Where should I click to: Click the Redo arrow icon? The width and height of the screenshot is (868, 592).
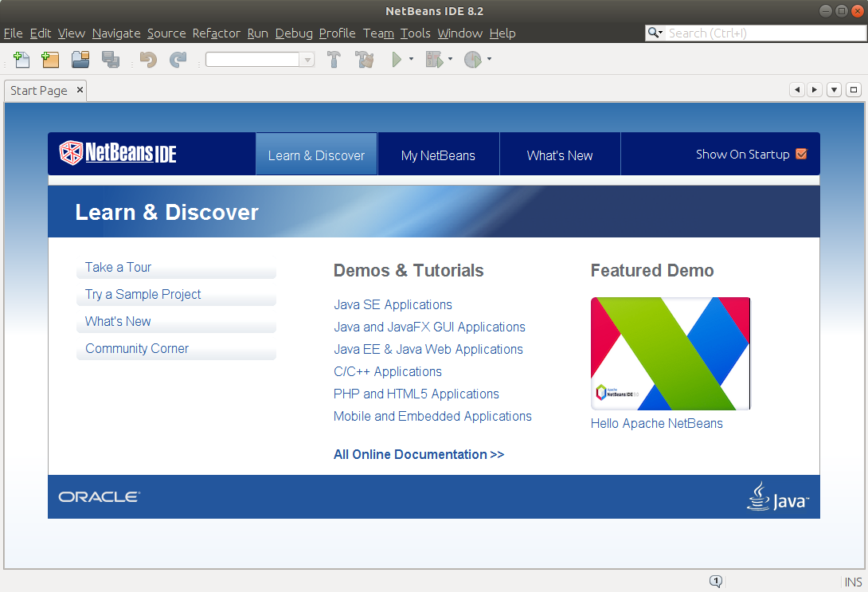[x=178, y=59]
